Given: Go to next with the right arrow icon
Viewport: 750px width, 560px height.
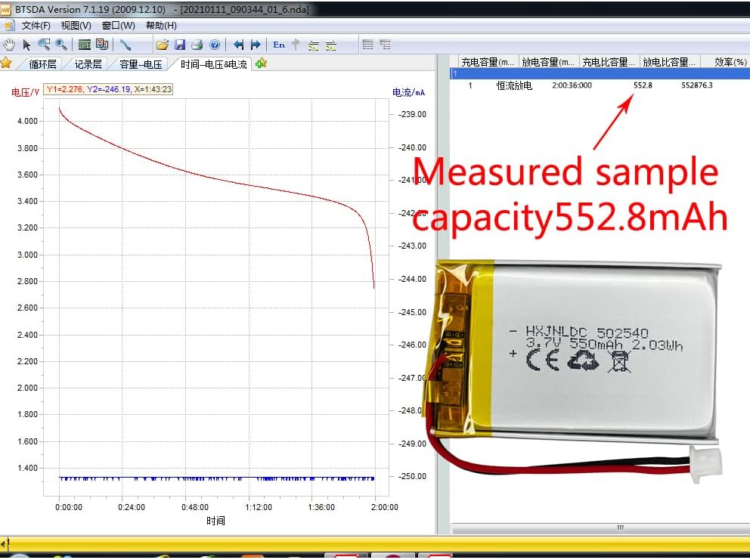Looking at the screenshot, I should pyautogui.click(x=256, y=45).
